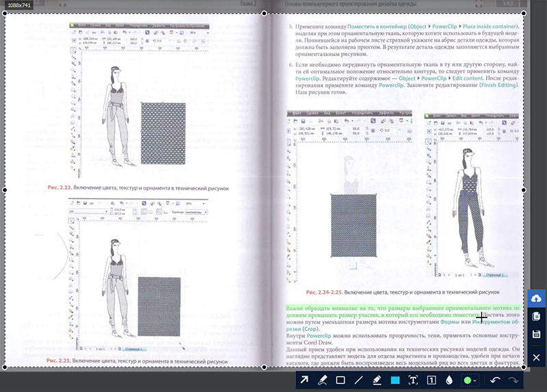
Task: Toggle the Blur drop tool
Action: pyautogui.click(x=449, y=380)
